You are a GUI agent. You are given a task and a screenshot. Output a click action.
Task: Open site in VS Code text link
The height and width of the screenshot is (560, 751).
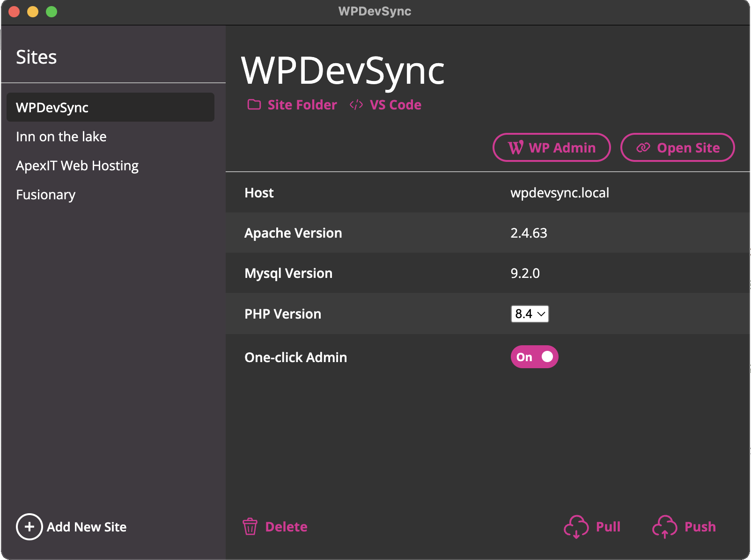pyautogui.click(x=396, y=105)
